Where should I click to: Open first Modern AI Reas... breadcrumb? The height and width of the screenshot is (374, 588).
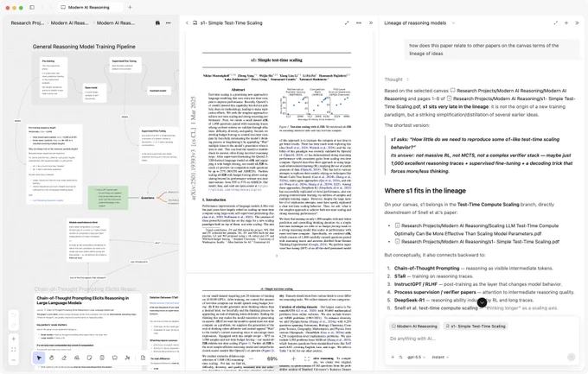(x=70, y=22)
